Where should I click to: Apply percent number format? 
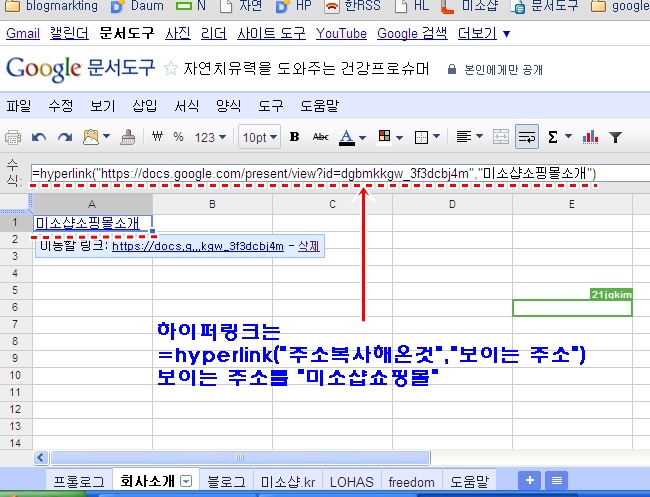pos(178,136)
